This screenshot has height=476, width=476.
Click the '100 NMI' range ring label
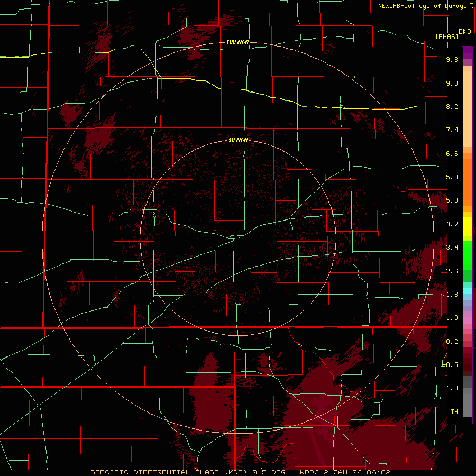237,42
